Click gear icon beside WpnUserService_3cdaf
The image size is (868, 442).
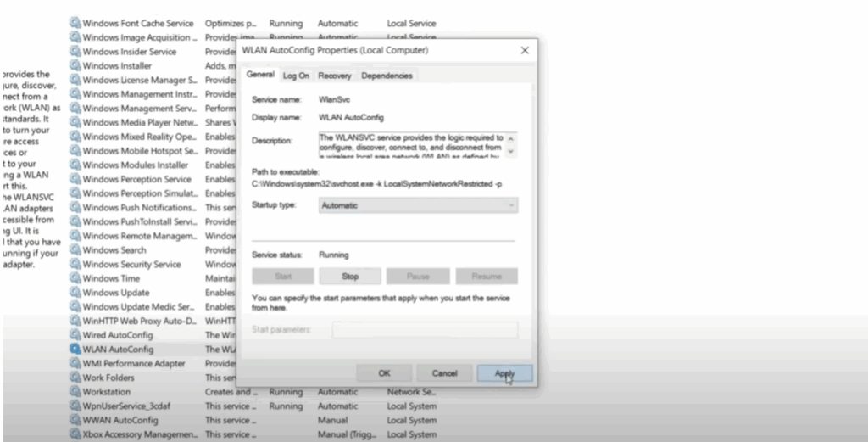(x=75, y=406)
